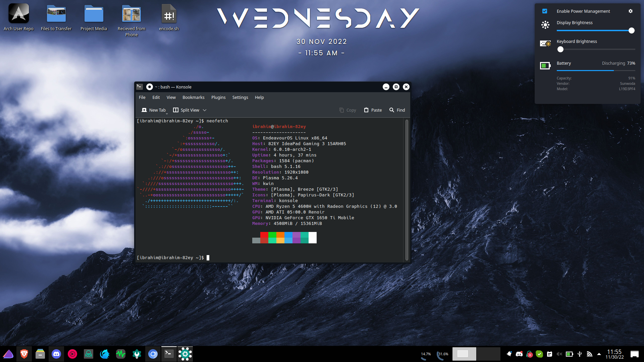The image size is (644, 362).
Task: Open Find with the magnifier icon
Action: 391,110
